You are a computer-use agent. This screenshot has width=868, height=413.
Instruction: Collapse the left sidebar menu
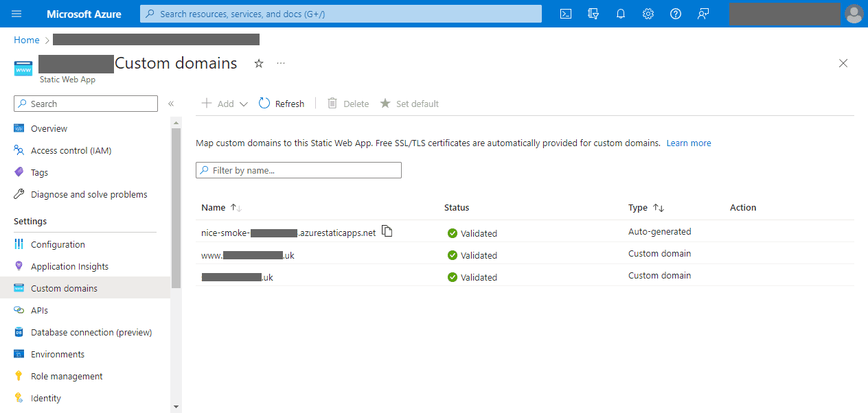pyautogui.click(x=171, y=104)
